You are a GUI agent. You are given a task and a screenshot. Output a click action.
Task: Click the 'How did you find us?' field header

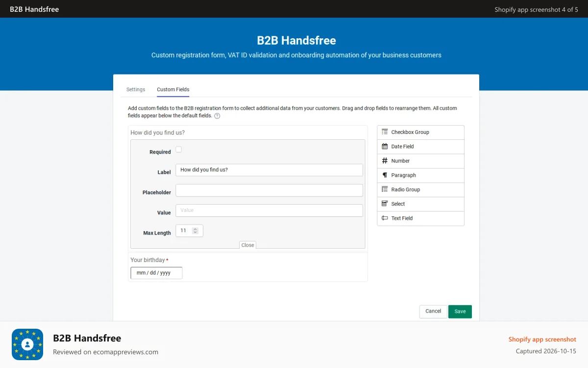pyautogui.click(x=158, y=132)
